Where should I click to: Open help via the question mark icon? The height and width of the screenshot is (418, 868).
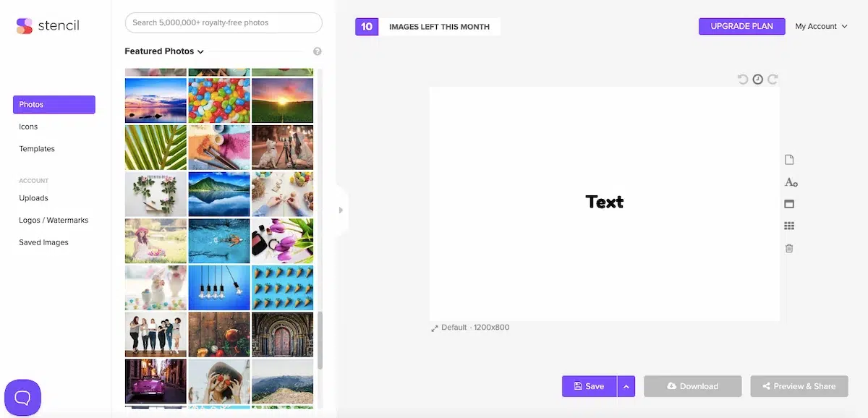pos(317,51)
